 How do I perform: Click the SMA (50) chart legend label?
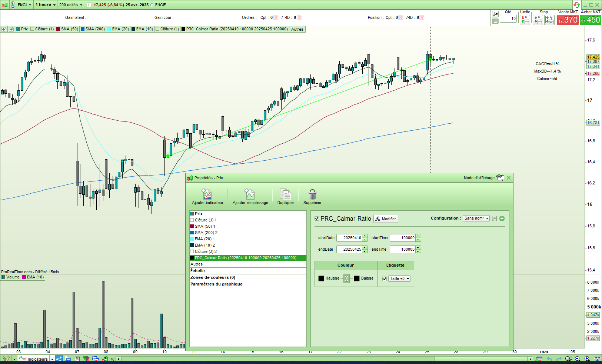[x=67, y=29]
